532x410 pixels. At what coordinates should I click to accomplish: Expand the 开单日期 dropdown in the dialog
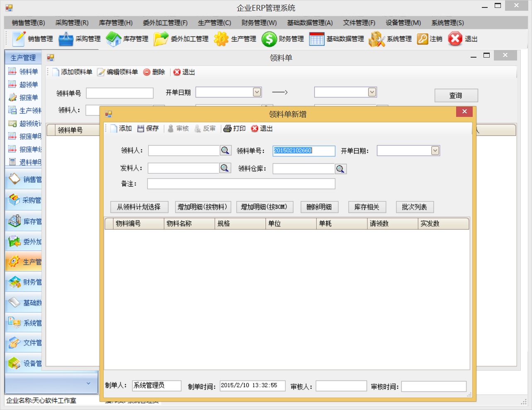click(x=435, y=150)
